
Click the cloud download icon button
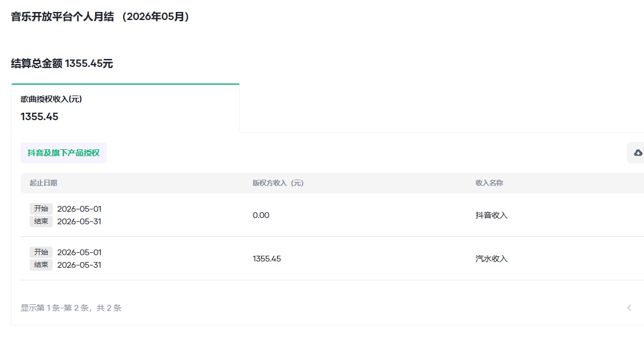pos(638,153)
